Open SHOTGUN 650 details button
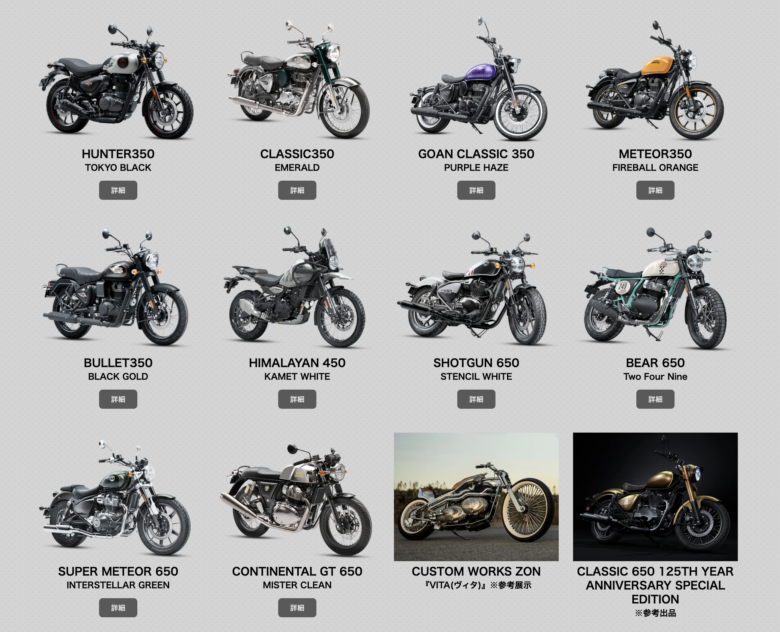The image size is (780, 632). click(476, 399)
